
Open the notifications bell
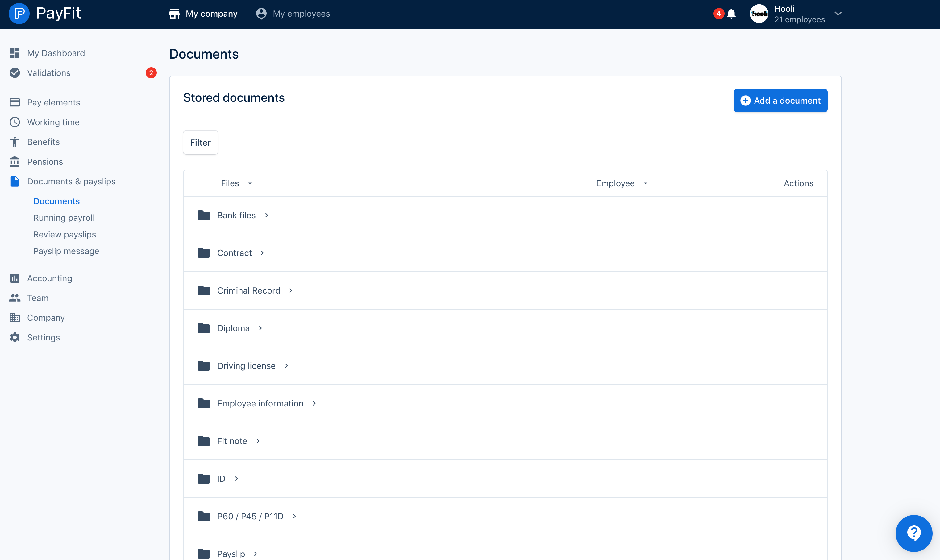pos(731,14)
